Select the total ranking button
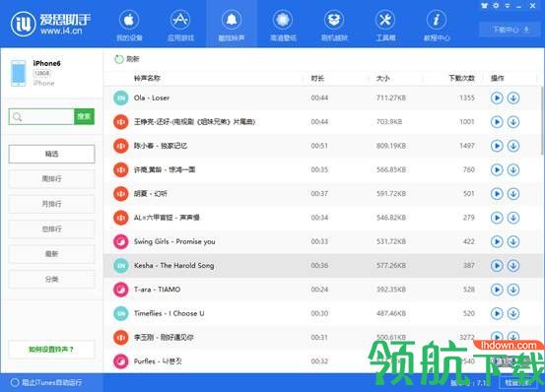This screenshot has height=392, width=545. click(51, 229)
